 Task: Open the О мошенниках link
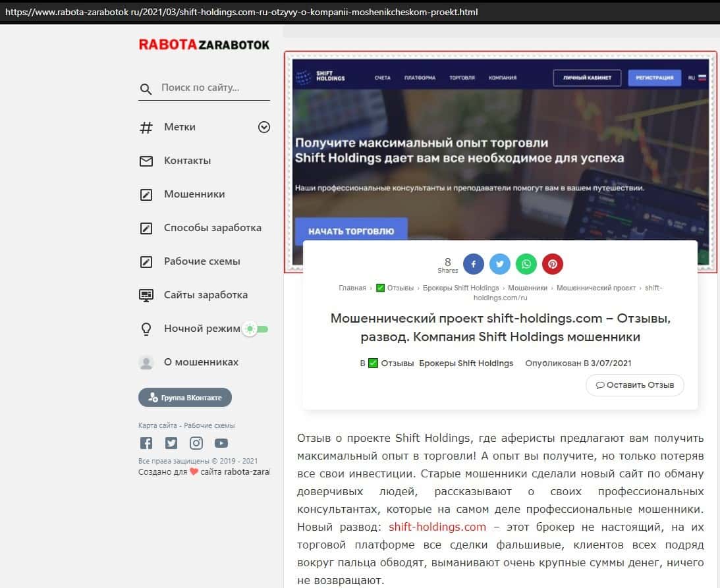click(201, 362)
